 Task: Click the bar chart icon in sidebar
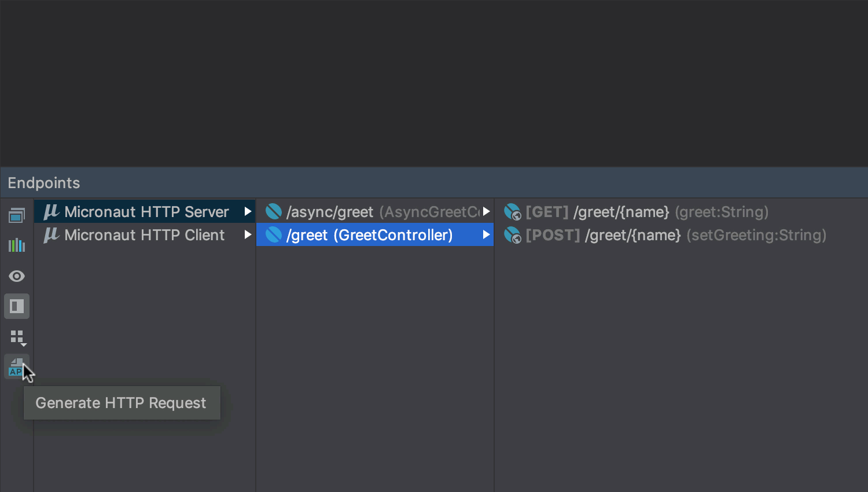point(17,245)
